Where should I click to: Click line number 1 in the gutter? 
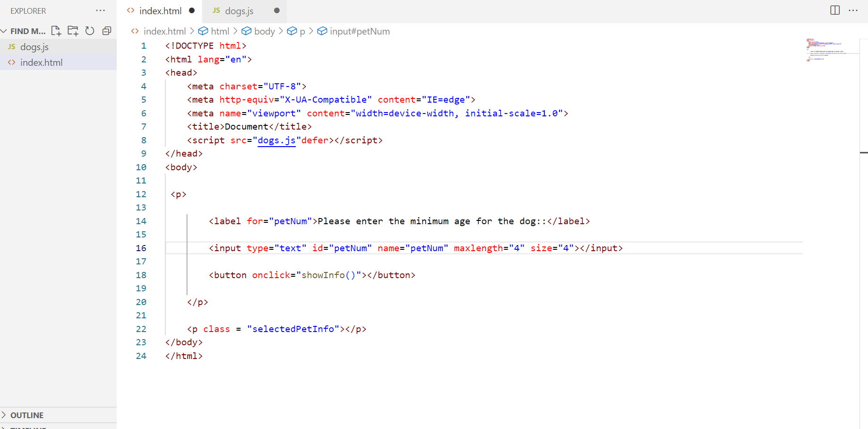144,46
